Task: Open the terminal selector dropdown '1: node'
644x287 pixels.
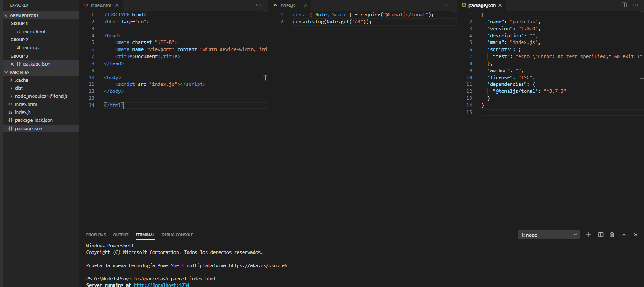Action: pyautogui.click(x=549, y=235)
